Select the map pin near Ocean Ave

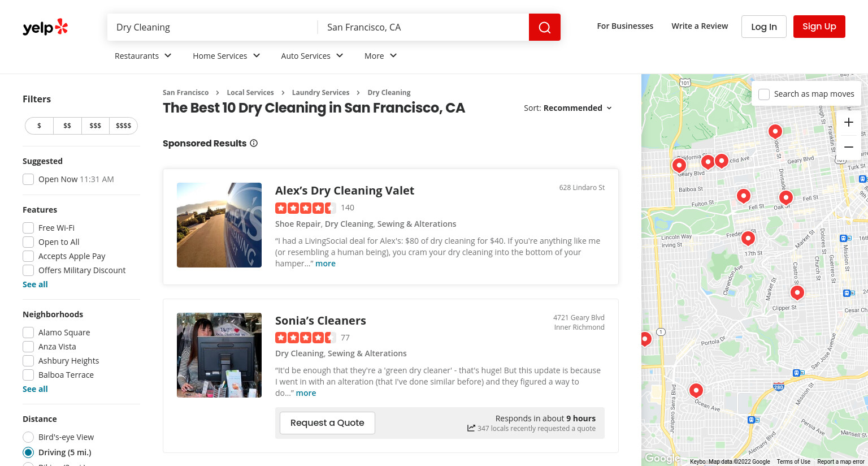696,390
